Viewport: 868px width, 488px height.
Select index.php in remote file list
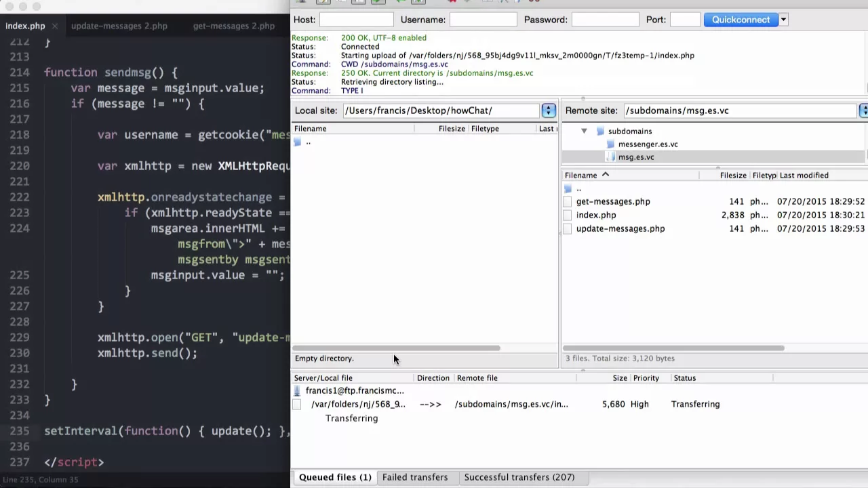pos(596,215)
